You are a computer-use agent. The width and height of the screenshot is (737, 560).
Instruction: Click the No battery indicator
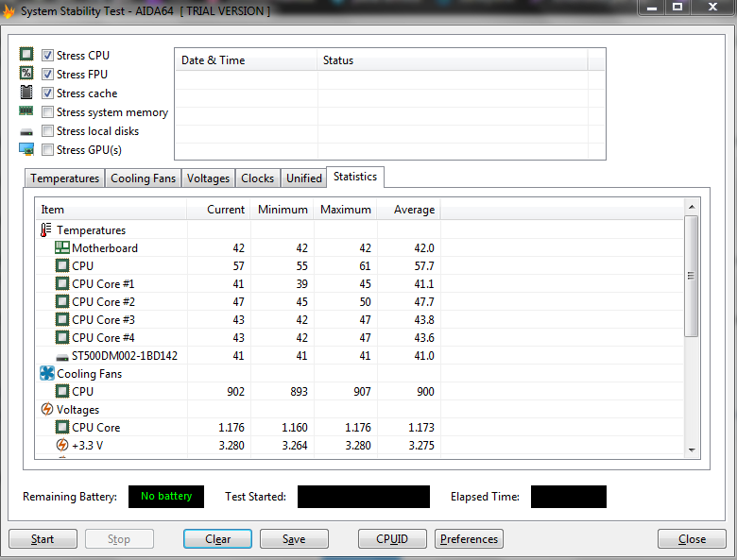(x=166, y=497)
